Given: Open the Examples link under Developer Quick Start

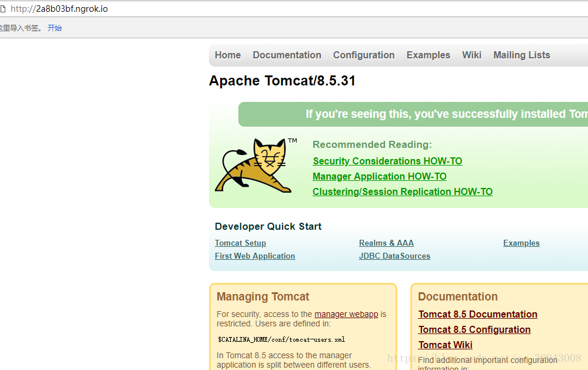Looking at the screenshot, I should [x=521, y=243].
